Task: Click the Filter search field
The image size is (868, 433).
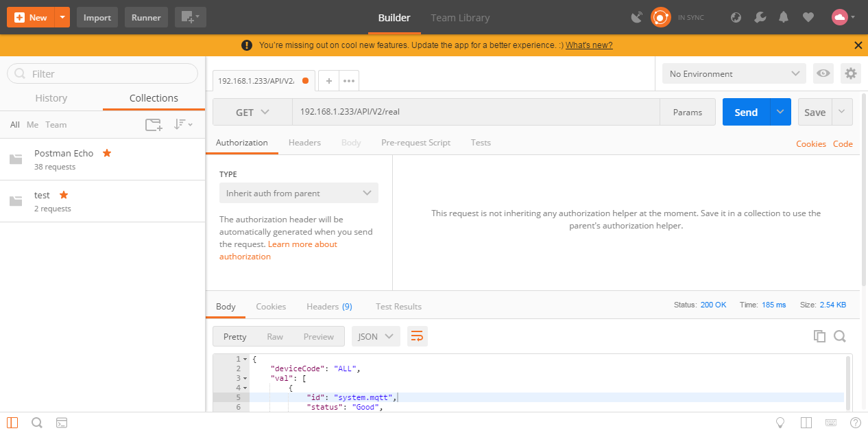Action: click(x=102, y=73)
